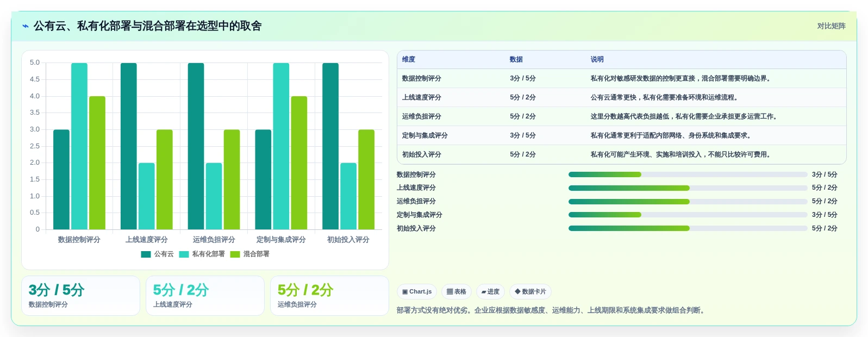Open the 5分 / 2分 上线速度评分 KPI card
Screen dimensions: 868x337
pyautogui.click(x=205, y=296)
